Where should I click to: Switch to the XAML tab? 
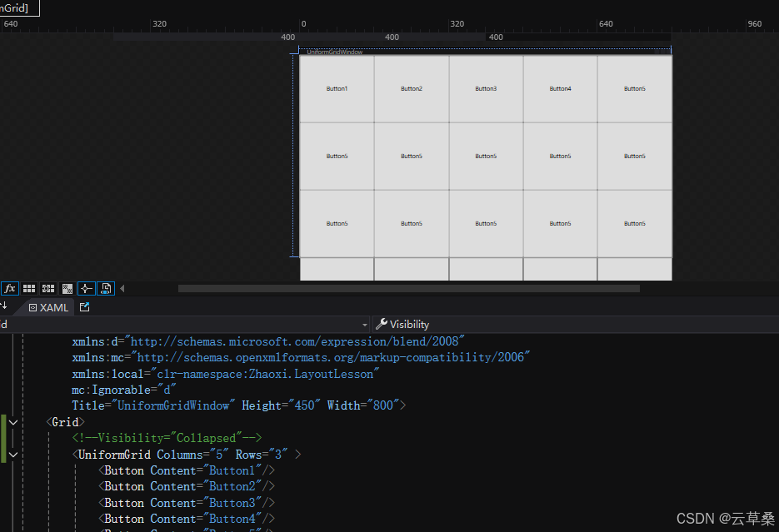coord(48,308)
